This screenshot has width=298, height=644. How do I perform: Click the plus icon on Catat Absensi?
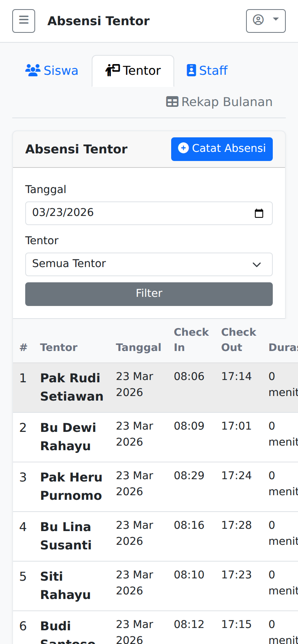tap(183, 148)
